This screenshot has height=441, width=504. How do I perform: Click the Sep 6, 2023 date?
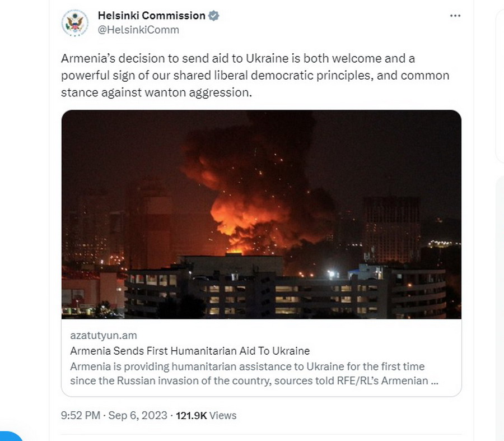coord(138,415)
